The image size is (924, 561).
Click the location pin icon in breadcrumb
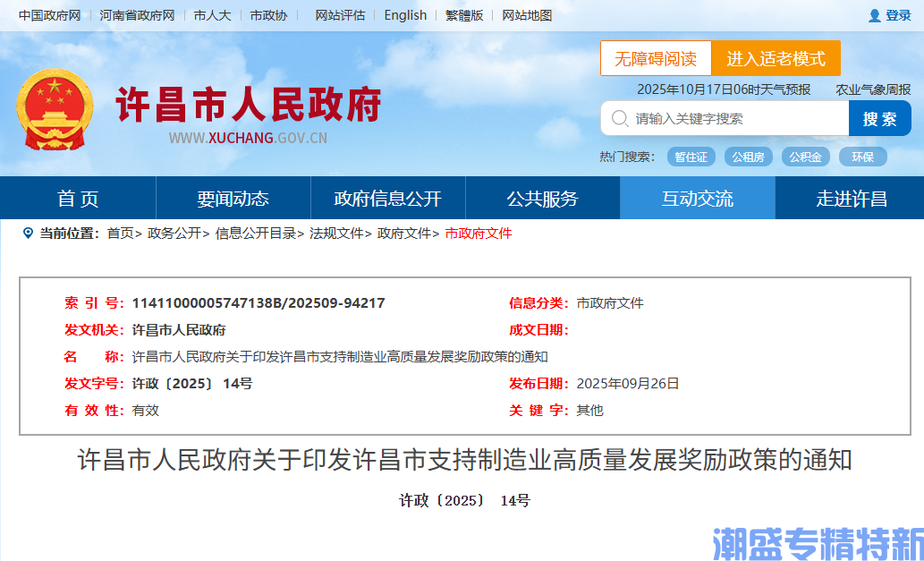28,234
